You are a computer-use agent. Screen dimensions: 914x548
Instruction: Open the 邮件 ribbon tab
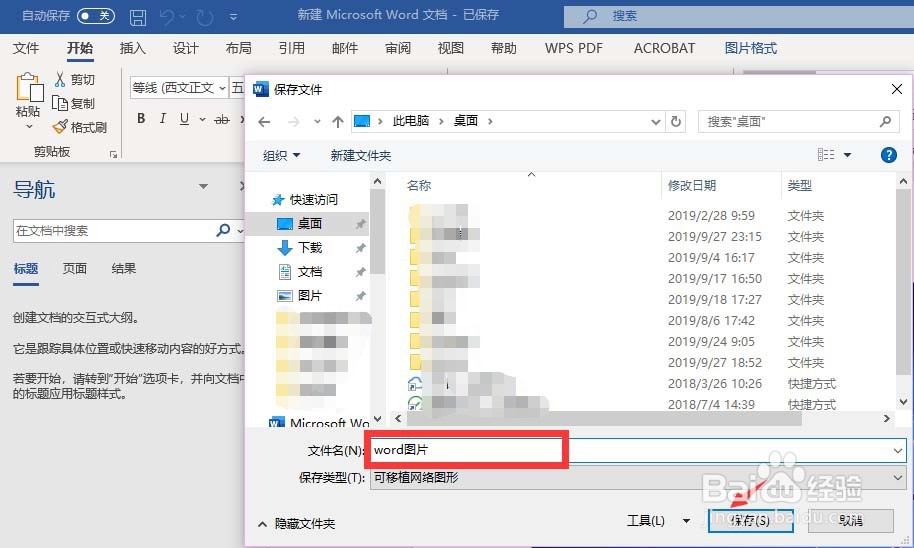tap(344, 48)
